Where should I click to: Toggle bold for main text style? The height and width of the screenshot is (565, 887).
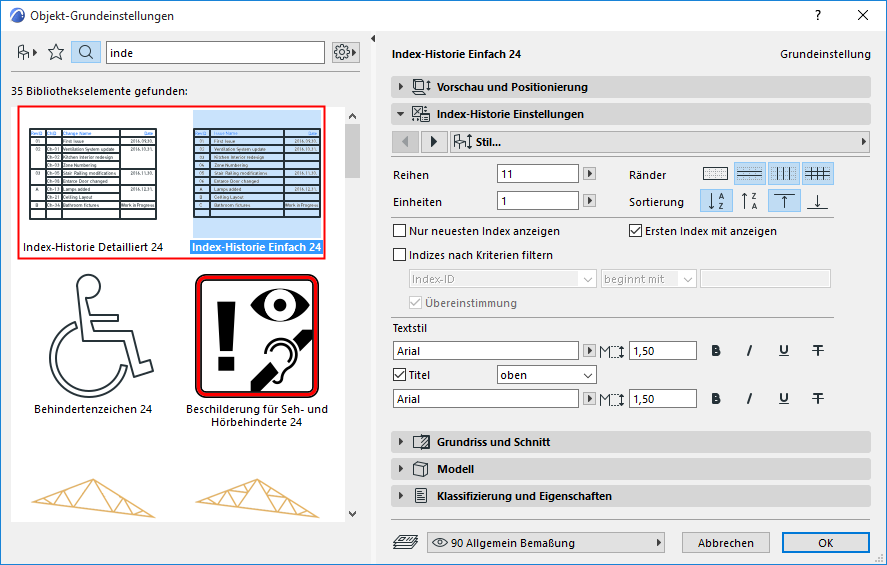716,351
